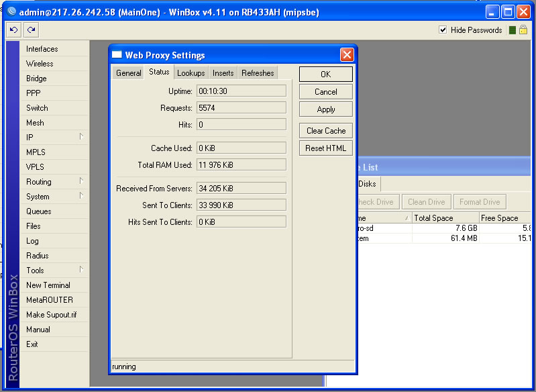Image resolution: width=536 pixels, height=392 pixels.
Task: Click Exit in the sidebar menu
Action: click(x=54, y=344)
